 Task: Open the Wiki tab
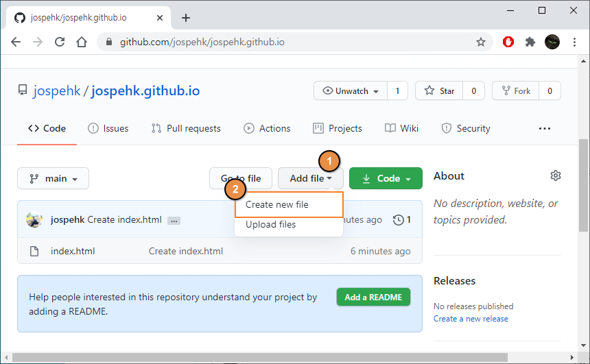tap(401, 129)
